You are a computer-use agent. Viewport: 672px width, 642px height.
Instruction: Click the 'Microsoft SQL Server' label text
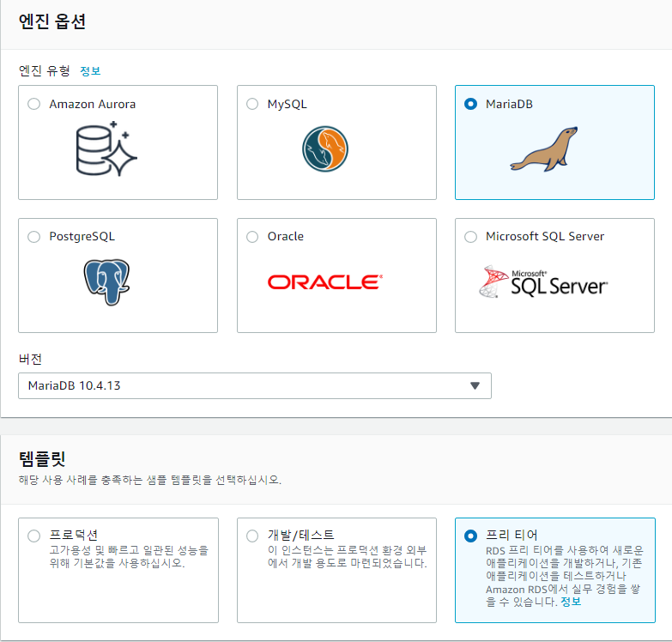tap(545, 237)
